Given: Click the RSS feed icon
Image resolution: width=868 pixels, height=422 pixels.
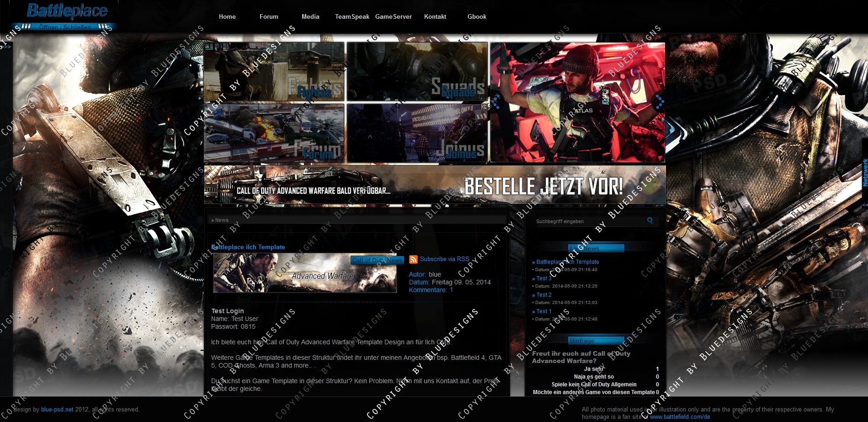Looking at the screenshot, I should pos(413,259).
